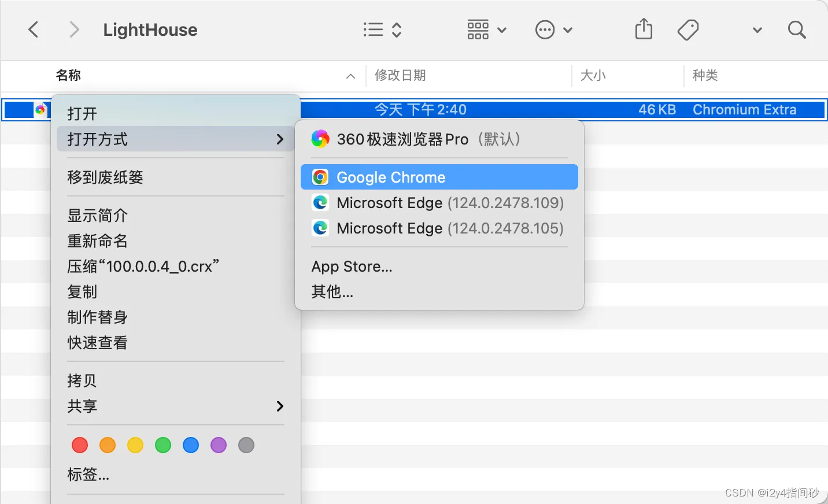Sort by the 名称 column header
Screen dimensions: 828x504
point(68,75)
